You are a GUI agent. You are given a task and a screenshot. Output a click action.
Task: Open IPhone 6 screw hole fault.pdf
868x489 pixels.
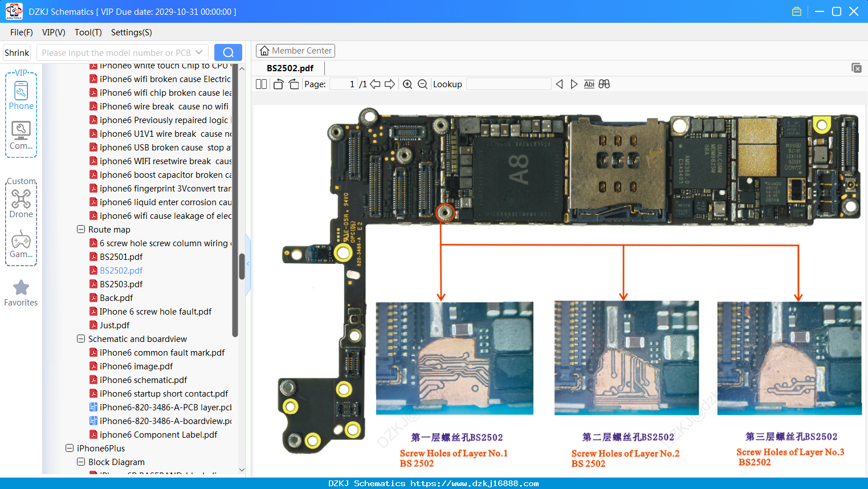(x=155, y=311)
